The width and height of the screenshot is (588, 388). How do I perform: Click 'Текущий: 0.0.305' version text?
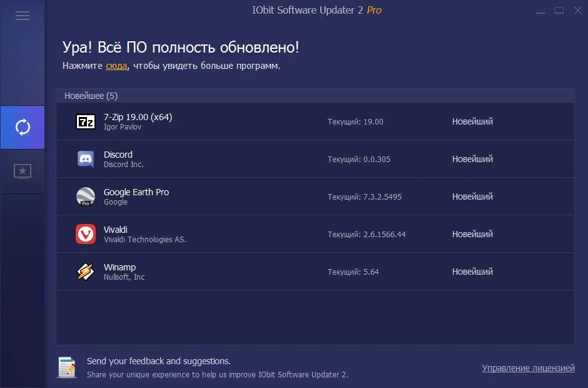(359, 160)
